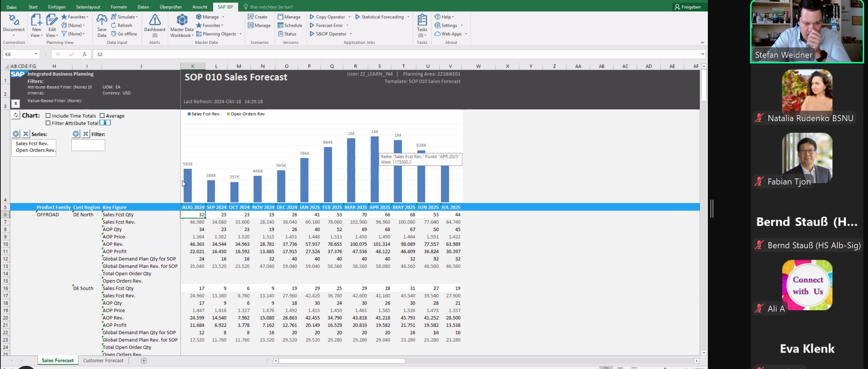
Task: Click the vertical scrollbar thumb
Action: click(x=704, y=86)
